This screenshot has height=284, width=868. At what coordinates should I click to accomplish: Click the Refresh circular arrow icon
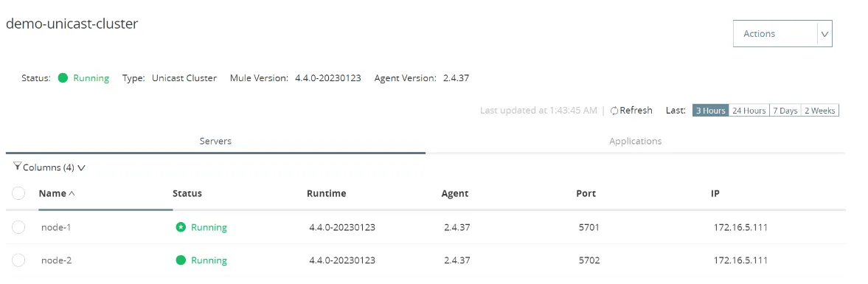pyautogui.click(x=614, y=111)
